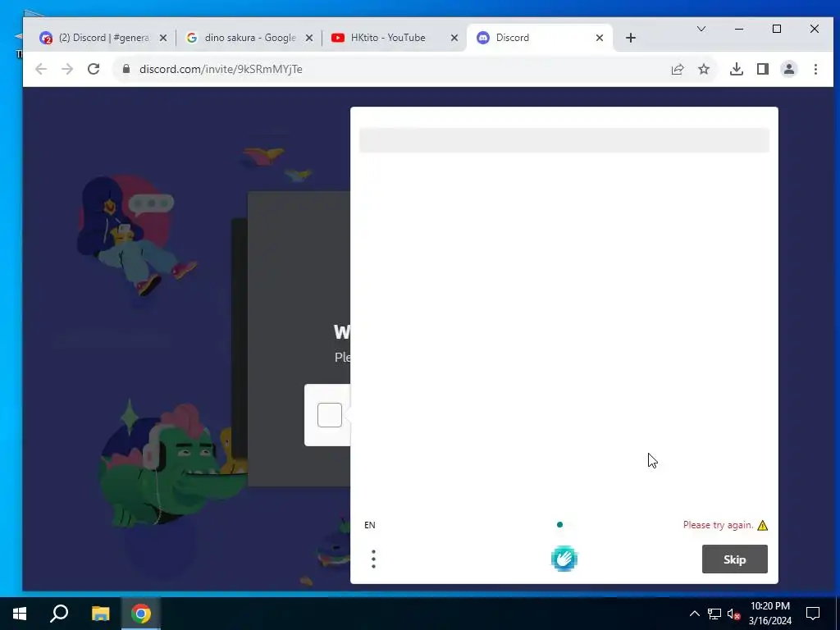Click the hCaptcha hand logo

564,559
